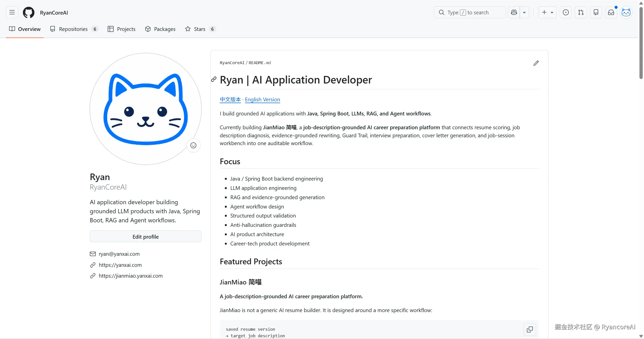This screenshot has width=644, height=339.
Task: Click the large cat profile avatar
Action: [146, 109]
